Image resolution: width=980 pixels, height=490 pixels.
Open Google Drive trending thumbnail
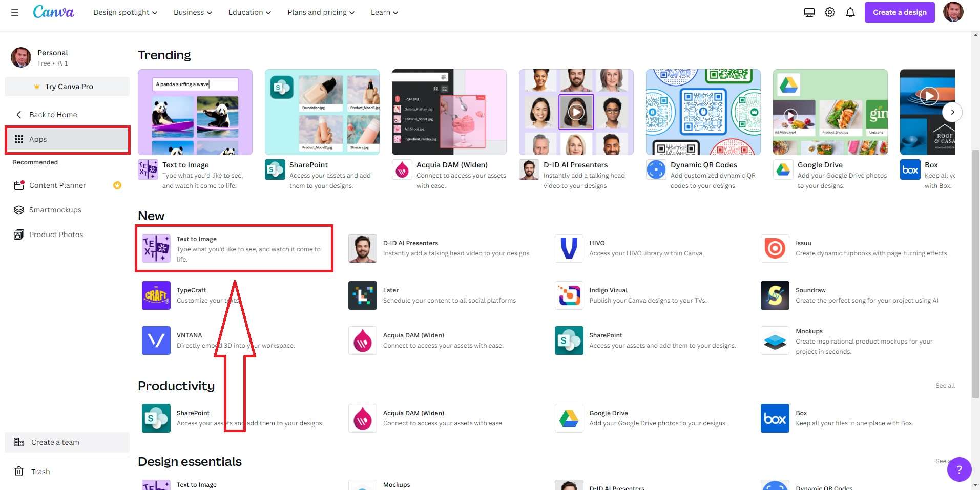click(830, 112)
